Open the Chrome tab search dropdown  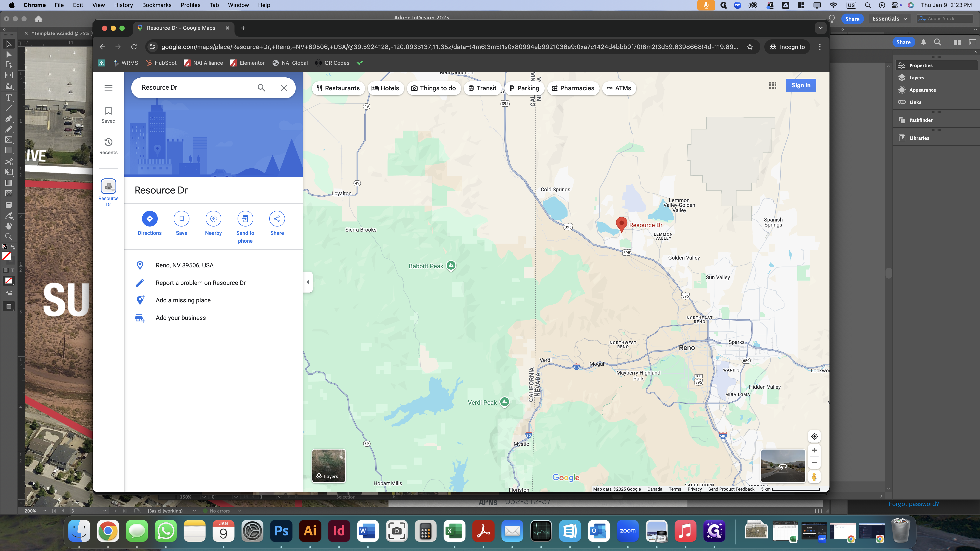(821, 28)
